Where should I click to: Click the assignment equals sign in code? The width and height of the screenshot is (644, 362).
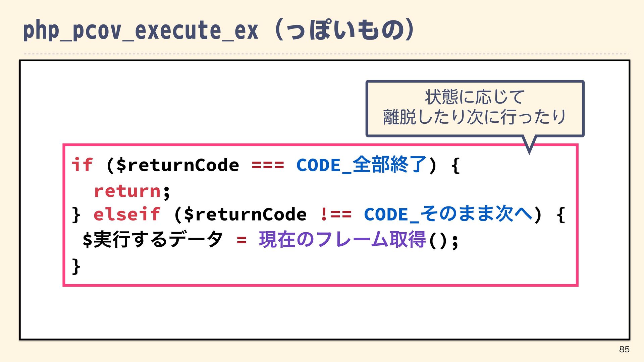pos(241,240)
